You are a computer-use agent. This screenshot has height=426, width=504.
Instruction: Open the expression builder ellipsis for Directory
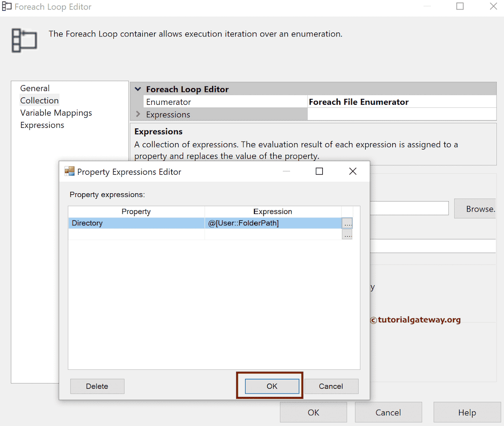click(347, 223)
